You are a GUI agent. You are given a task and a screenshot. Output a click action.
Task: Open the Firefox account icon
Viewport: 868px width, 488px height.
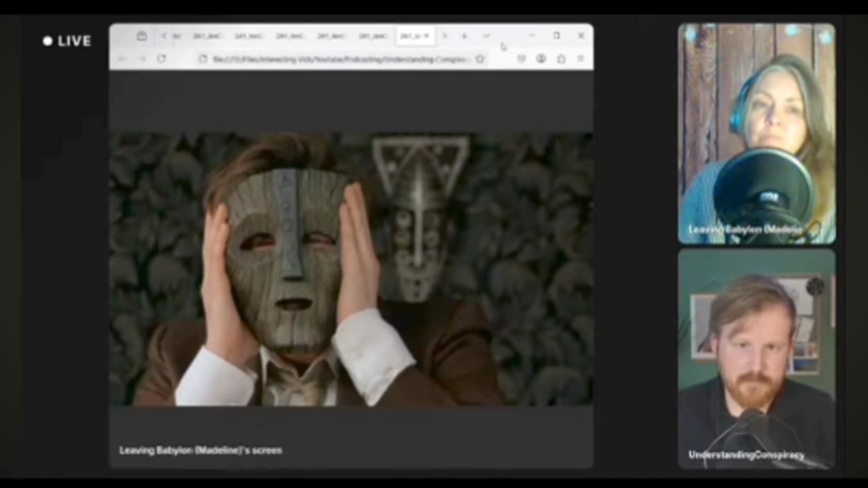tap(541, 59)
